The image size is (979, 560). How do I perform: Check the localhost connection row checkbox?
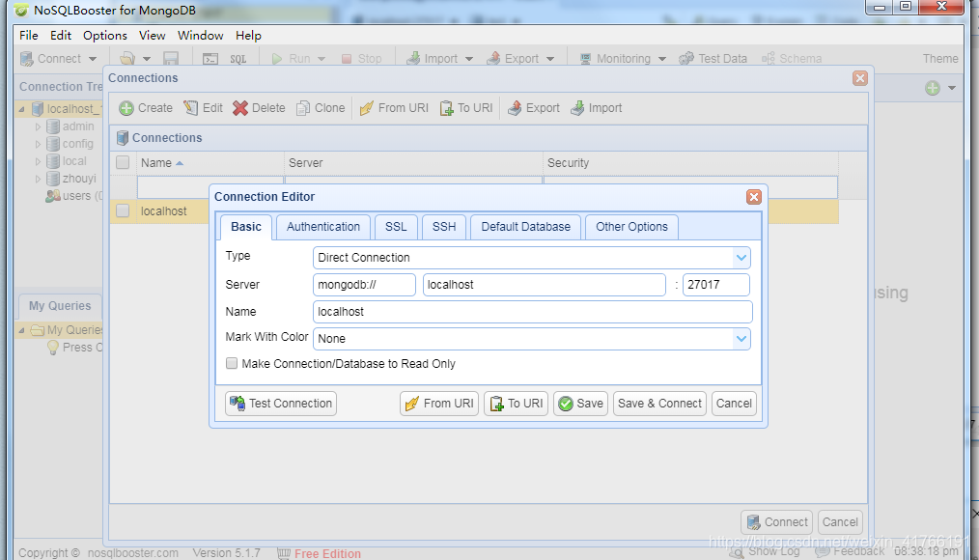(x=123, y=211)
